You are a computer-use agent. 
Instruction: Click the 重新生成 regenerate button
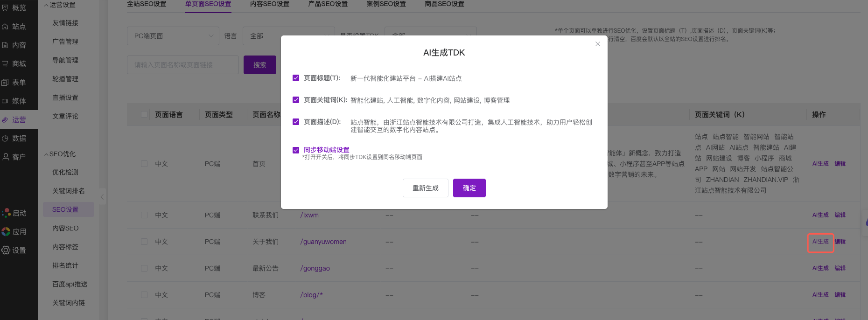(425, 188)
